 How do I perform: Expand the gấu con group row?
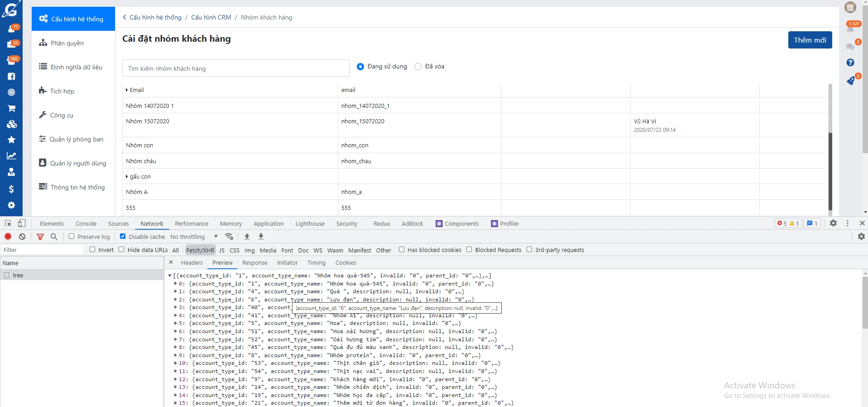[x=127, y=177]
